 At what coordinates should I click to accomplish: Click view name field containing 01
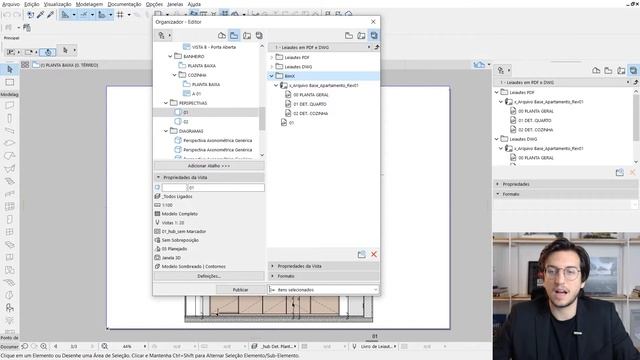(x=226, y=187)
